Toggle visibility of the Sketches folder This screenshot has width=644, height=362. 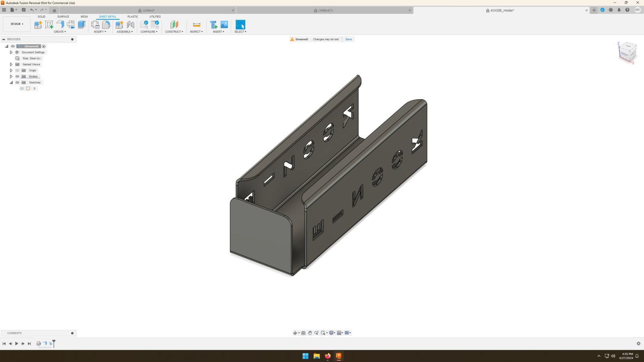coord(17,82)
